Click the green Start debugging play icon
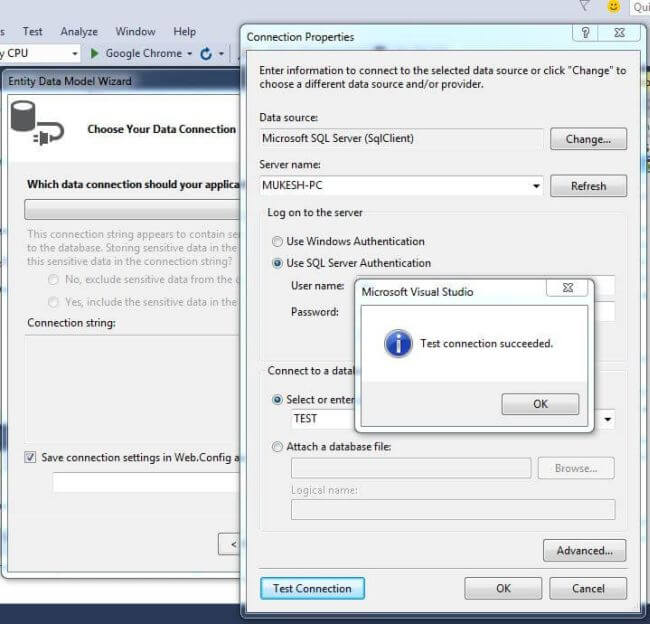 click(x=95, y=53)
